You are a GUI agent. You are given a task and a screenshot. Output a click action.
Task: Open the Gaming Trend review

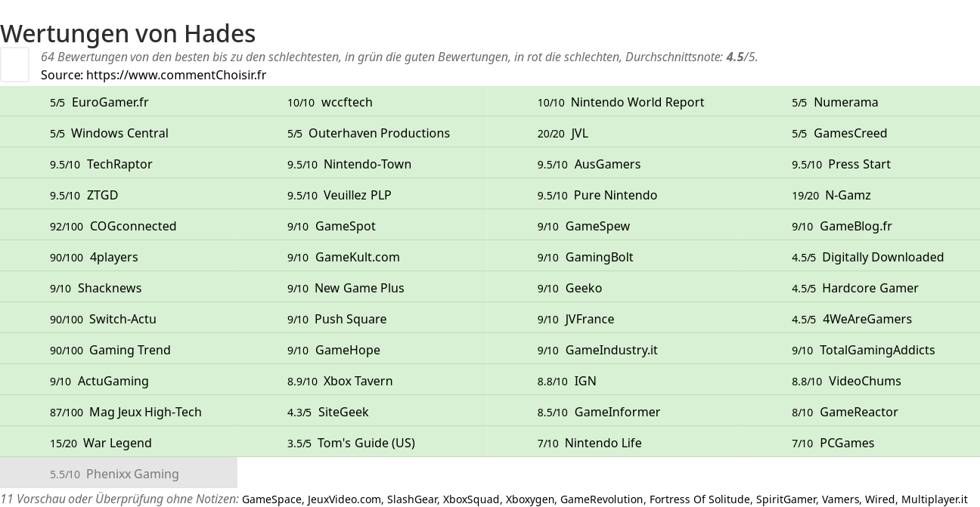pyautogui.click(x=110, y=350)
